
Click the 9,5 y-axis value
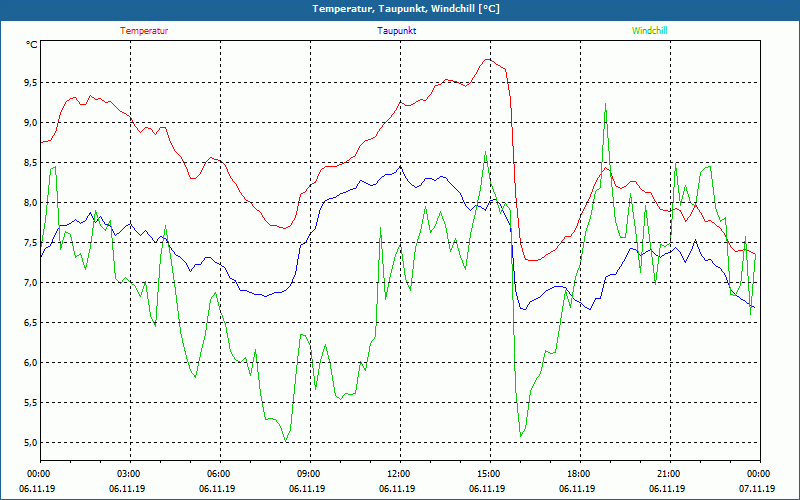click(x=31, y=82)
